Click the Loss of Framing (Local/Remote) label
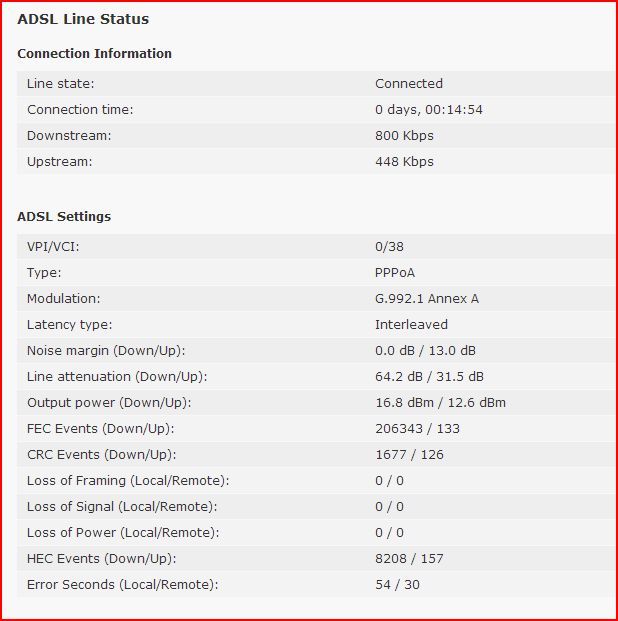The height and width of the screenshot is (621, 618). point(128,481)
